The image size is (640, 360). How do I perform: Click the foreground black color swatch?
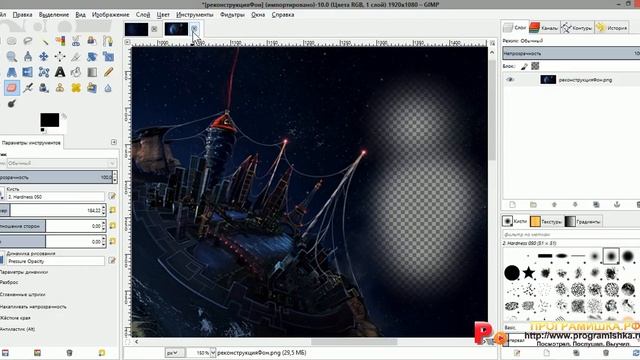pos(49,120)
